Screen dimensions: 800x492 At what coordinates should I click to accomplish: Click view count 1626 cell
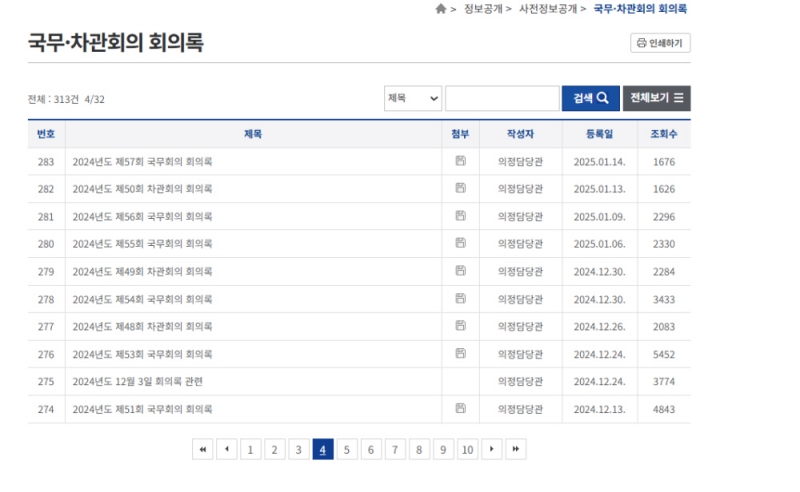point(664,189)
